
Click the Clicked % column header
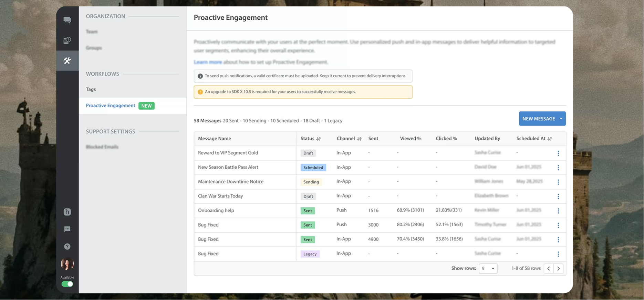pos(446,139)
